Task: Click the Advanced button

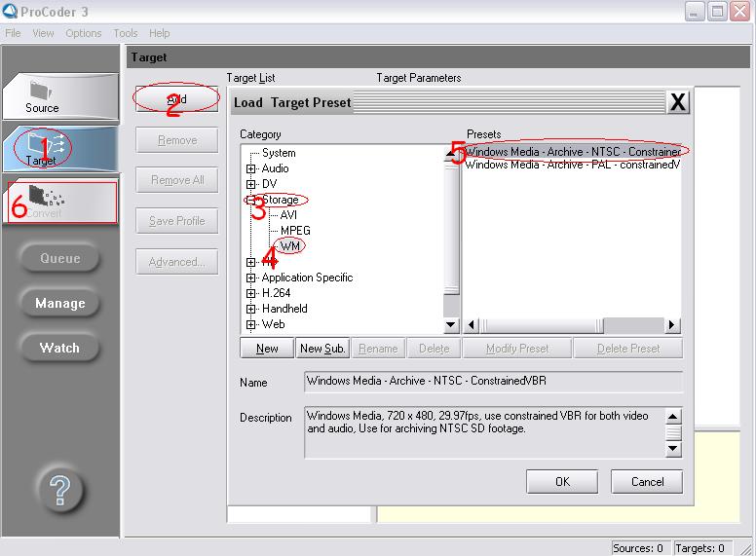Action: [x=177, y=262]
